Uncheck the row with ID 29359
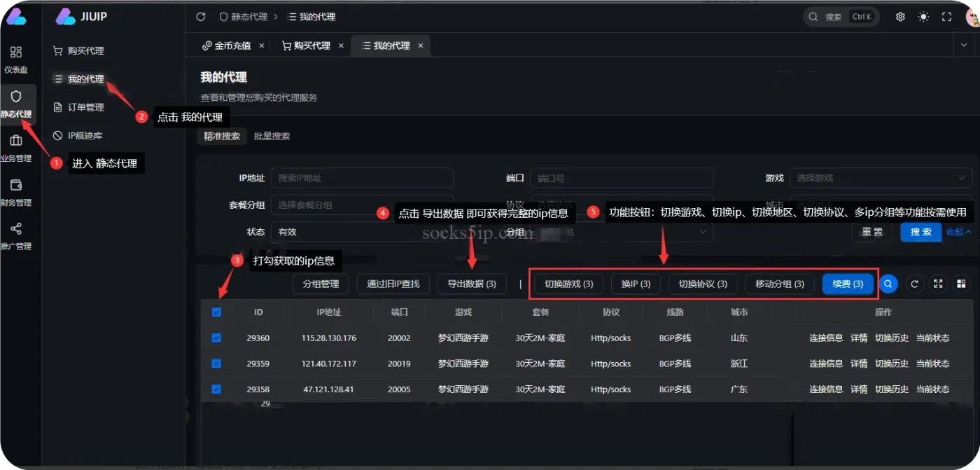980x470 pixels. click(x=216, y=364)
